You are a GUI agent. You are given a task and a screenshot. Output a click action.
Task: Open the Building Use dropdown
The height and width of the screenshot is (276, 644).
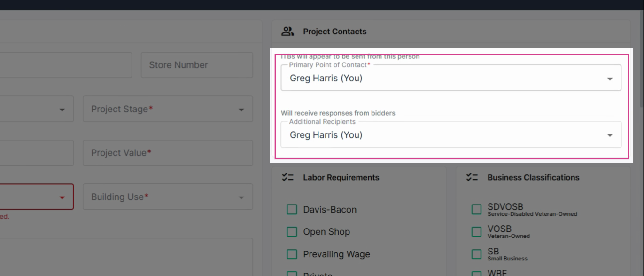168,197
